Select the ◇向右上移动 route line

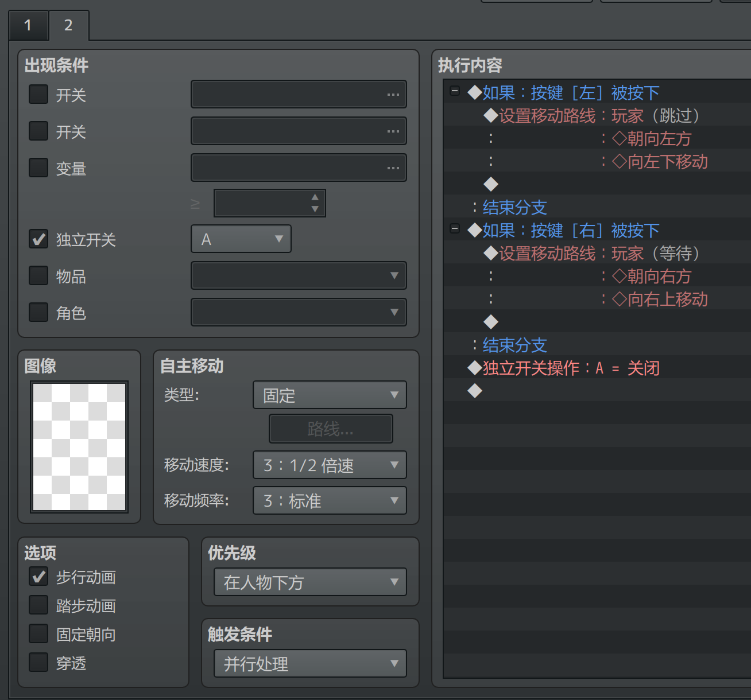point(659,299)
